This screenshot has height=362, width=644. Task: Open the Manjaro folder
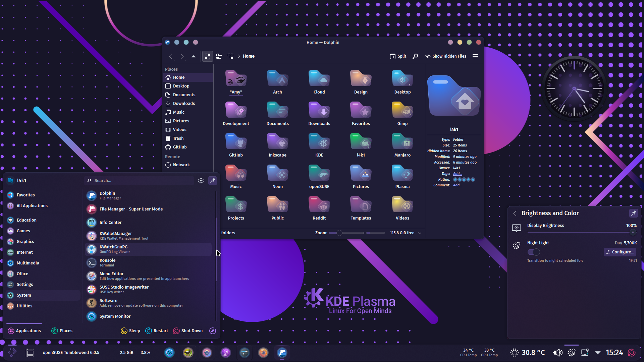(x=402, y=145)
